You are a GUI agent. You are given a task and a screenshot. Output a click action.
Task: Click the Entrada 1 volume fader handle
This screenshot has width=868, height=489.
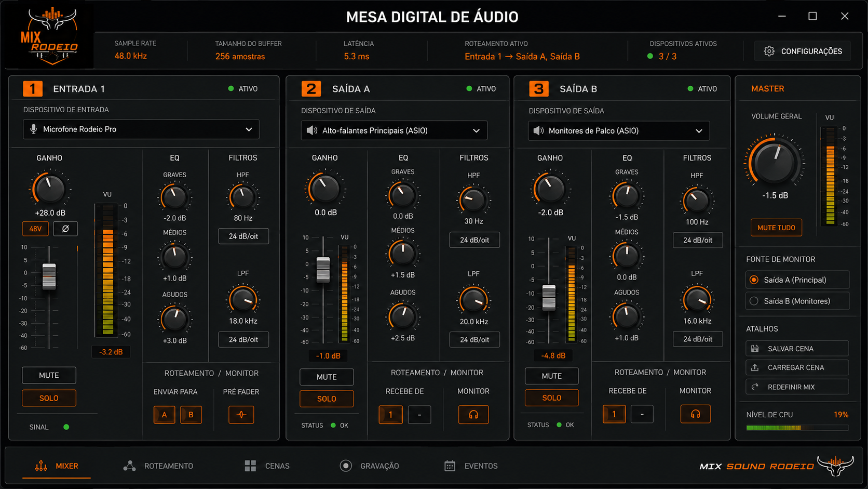coord(49,276)
